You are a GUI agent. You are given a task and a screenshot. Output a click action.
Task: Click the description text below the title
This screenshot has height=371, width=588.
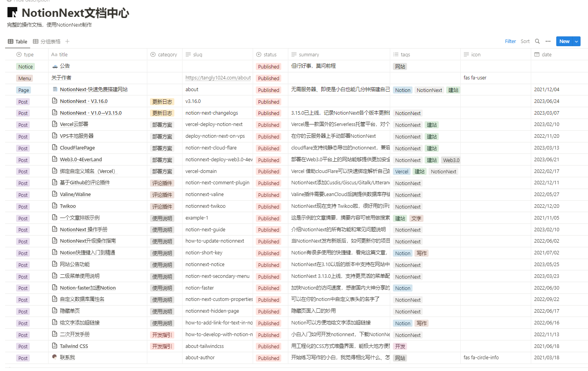coord(49,25)
